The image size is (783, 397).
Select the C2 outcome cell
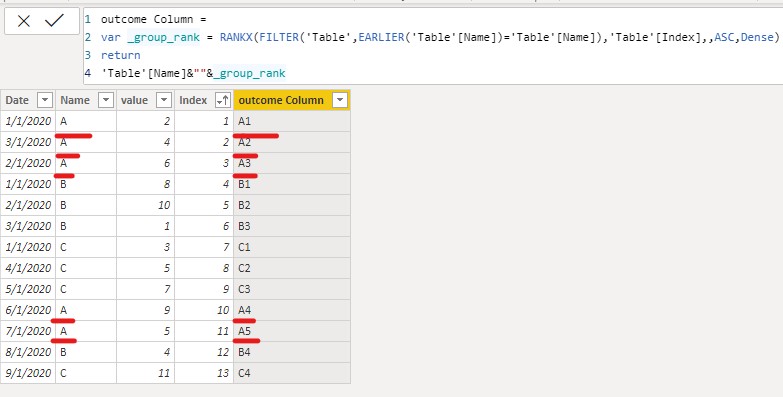292,268
